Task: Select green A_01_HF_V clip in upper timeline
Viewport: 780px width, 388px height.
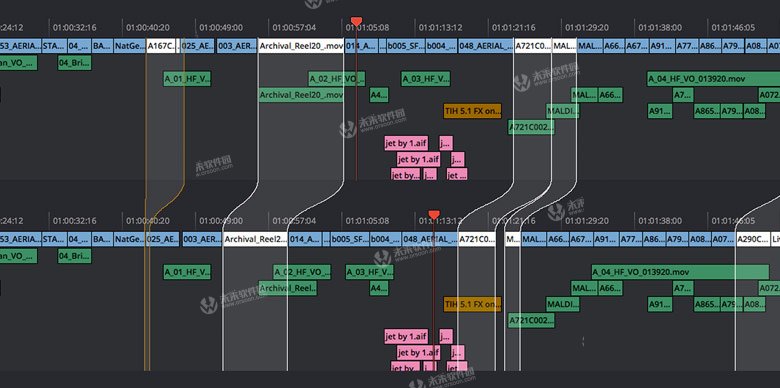Action: [187, 79]
